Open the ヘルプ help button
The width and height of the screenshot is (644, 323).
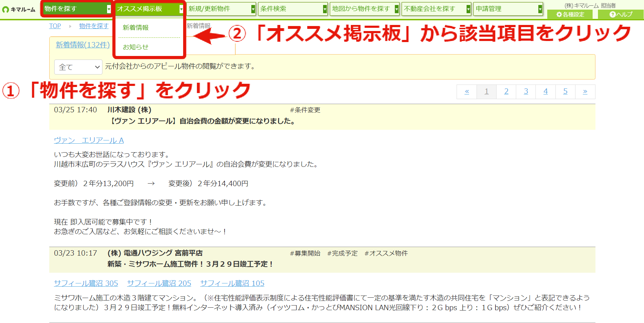(x=621, y=15)
